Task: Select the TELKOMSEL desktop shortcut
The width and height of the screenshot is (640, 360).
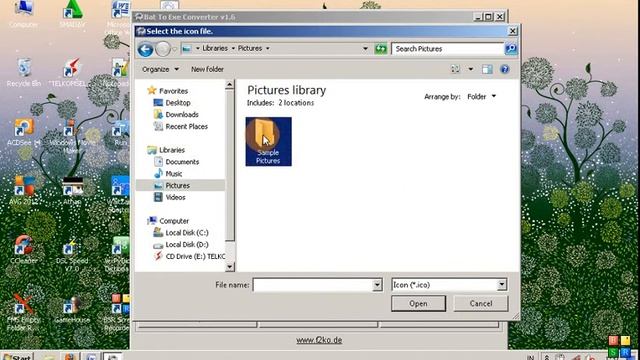Action: tap(72, 73)
